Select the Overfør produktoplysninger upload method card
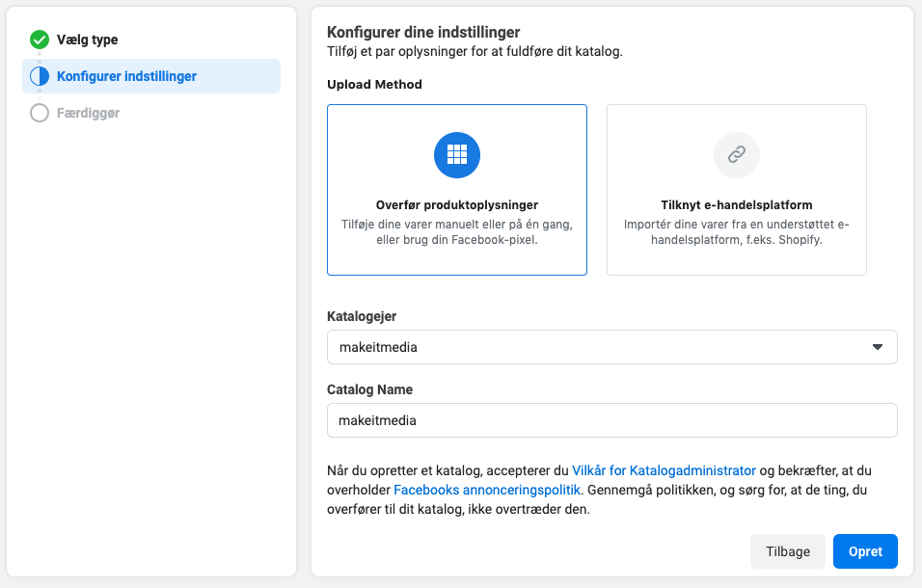 (457, 190)
